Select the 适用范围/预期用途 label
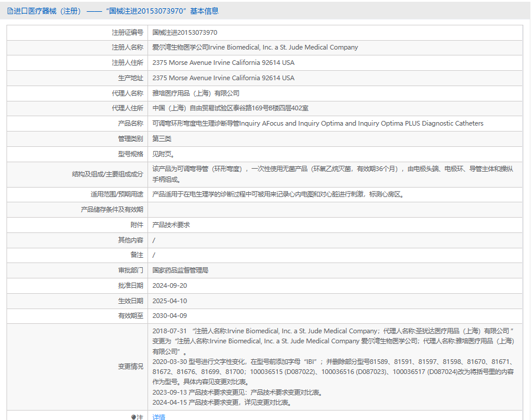 click(x=117, y=195)
